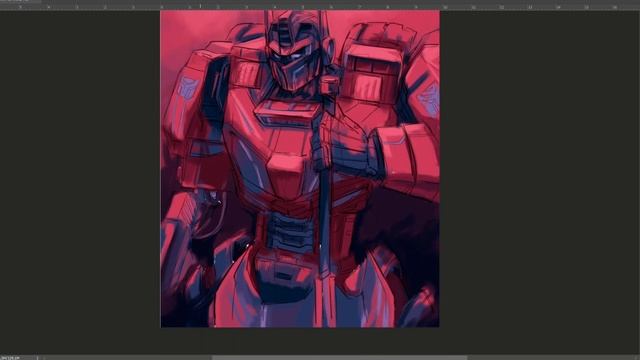Image resolution: width=640 pixels, height=360 pixels.
Task: Click the horizontal scrollbar thumb below the canvas
Action: pyautogui.click(x=340, y=358)
